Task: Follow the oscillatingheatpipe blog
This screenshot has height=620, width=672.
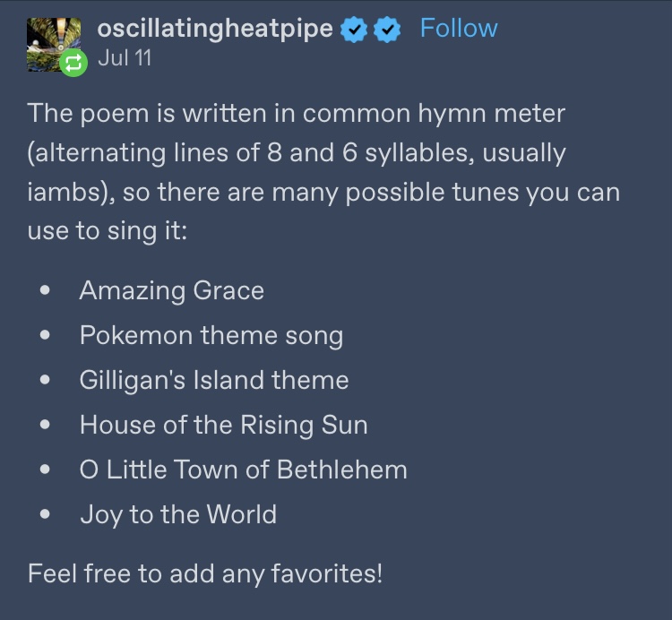Action: [x=459, y=29]
